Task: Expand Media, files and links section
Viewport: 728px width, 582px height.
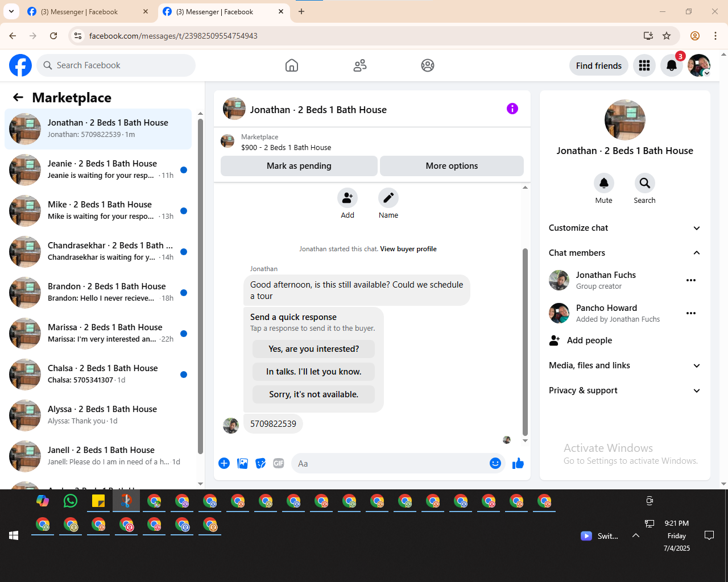Action: point(624,365)
